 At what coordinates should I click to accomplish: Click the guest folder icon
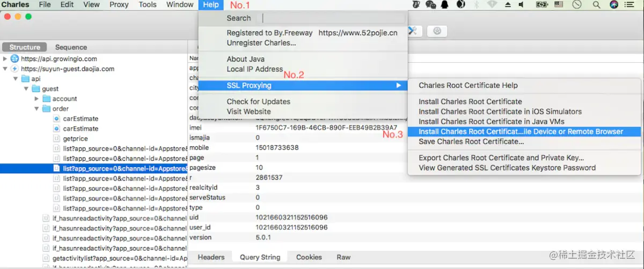click(x=36, y=89)
